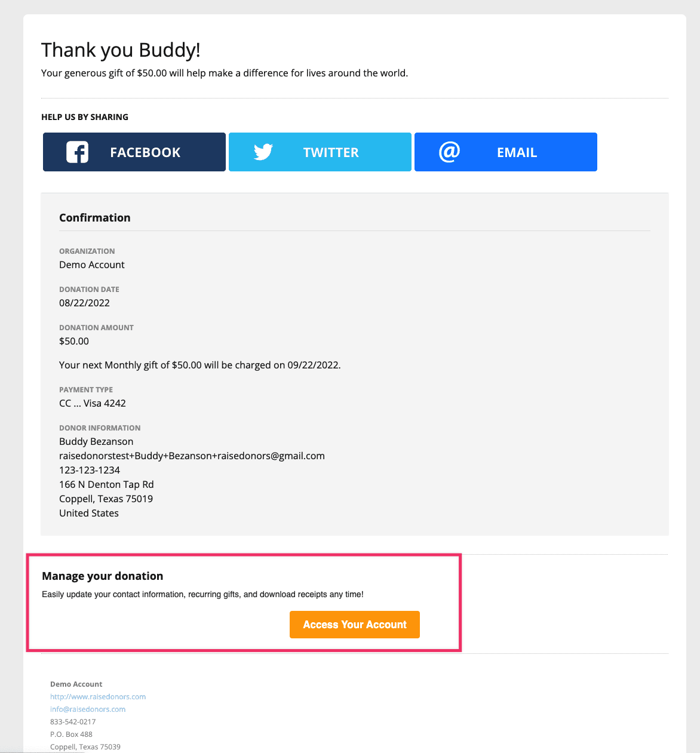Open the http://www.raisedonors.com link
The image size is (700, 753).
[x=98, y=697]
